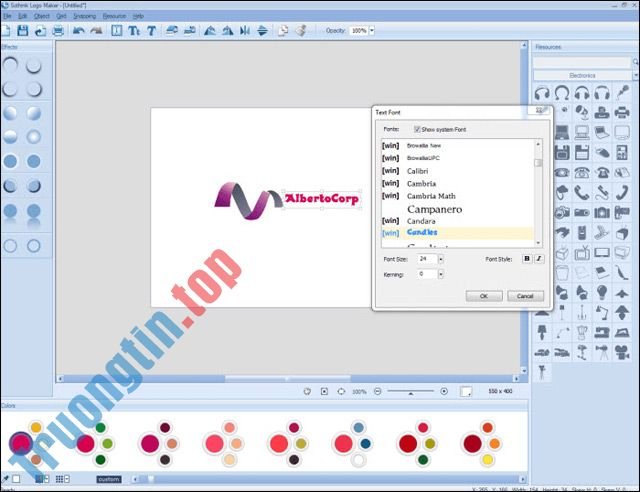Select the text box tool icon
Viewport: 640px width, 492px height.
click(x=116, y=31)
